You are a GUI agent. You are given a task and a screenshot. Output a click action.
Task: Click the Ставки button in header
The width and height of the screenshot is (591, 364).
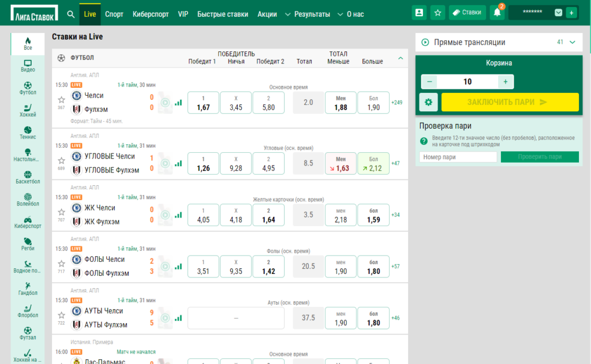click(x=467, y=13)
